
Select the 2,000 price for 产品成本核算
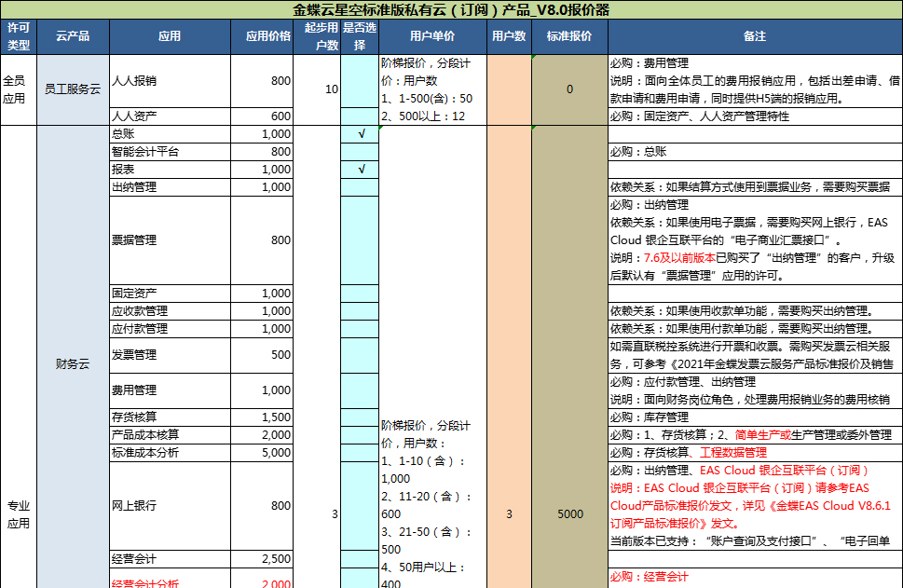click(x=262, y=435)
